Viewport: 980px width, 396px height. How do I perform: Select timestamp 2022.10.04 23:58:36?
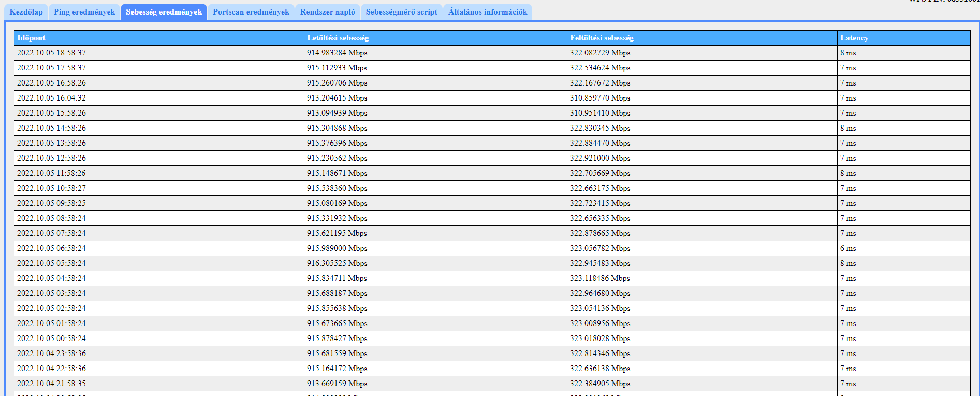click(52, 353)
